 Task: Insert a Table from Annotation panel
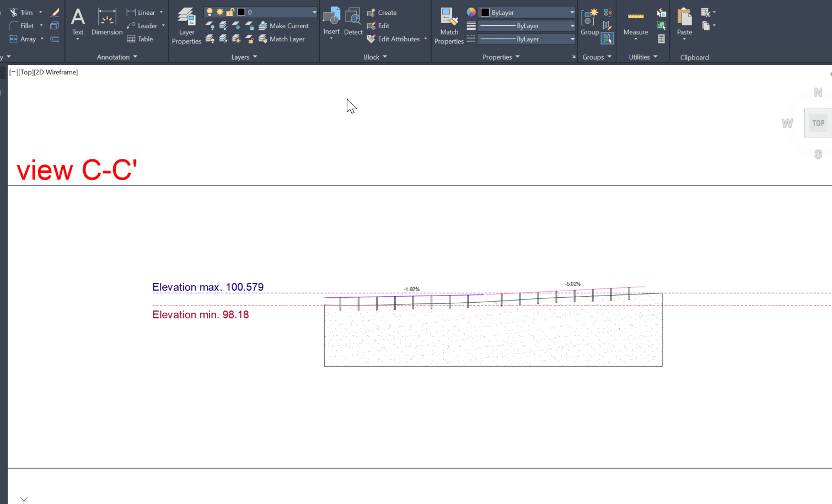pyautogui.click(x=140, y=39)
